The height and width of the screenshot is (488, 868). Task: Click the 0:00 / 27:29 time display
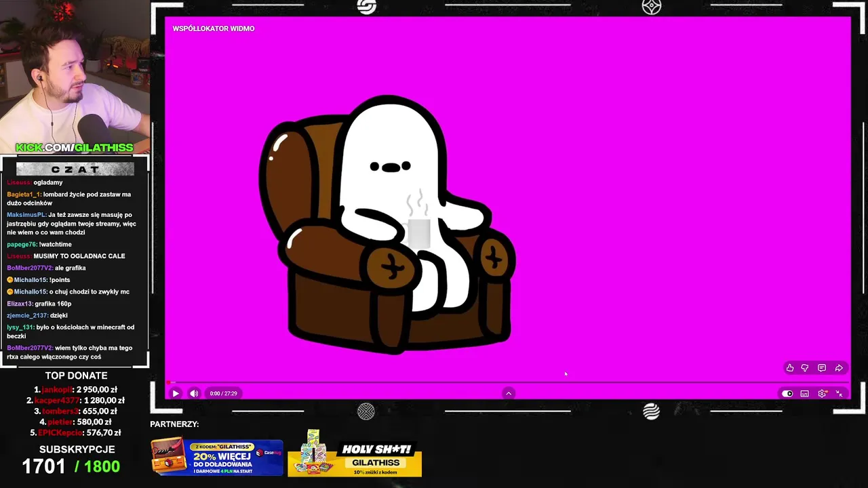[x=223, y=393]
